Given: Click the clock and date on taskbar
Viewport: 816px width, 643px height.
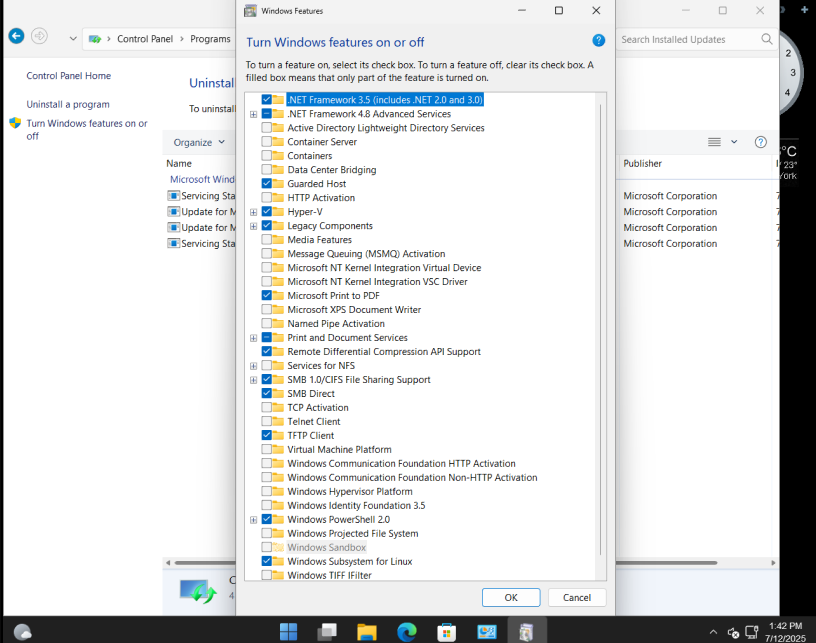Looking at the screenshot, I should click(x=785, y=632).
